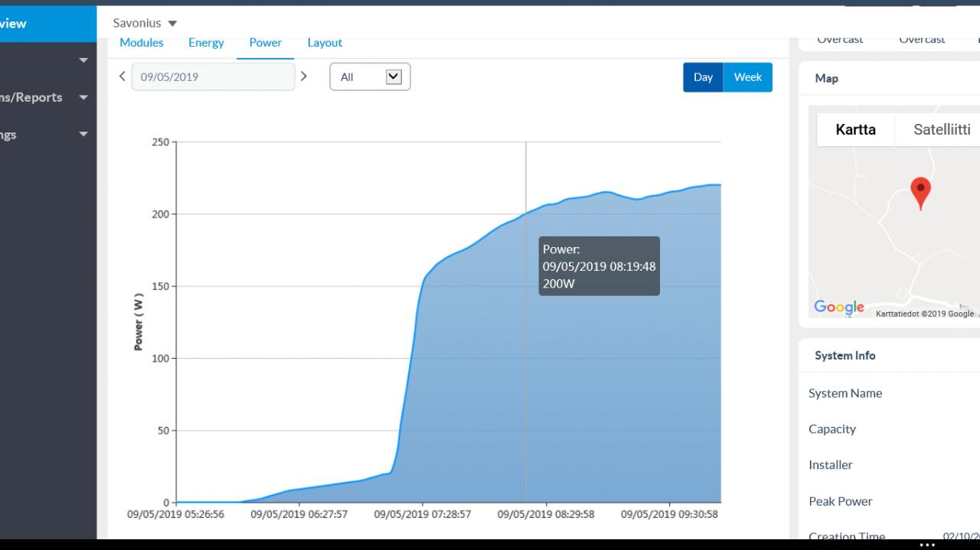Viewport: 980px width, 550px height.
Task: Click the 09/05/2019 05:26:56 axis label
Action: click(176, 515)
